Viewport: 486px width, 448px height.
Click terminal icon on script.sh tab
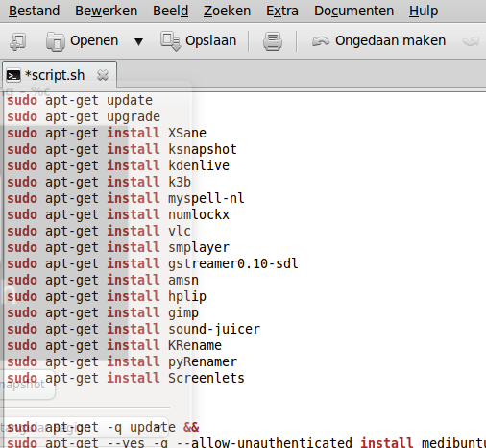(13, 76)
